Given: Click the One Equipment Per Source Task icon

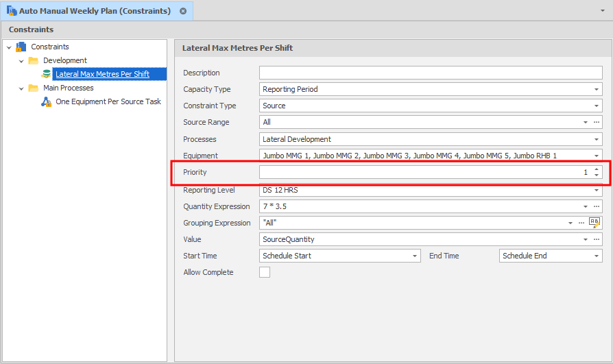Looking at the screenshot, I should pos(47,101).
